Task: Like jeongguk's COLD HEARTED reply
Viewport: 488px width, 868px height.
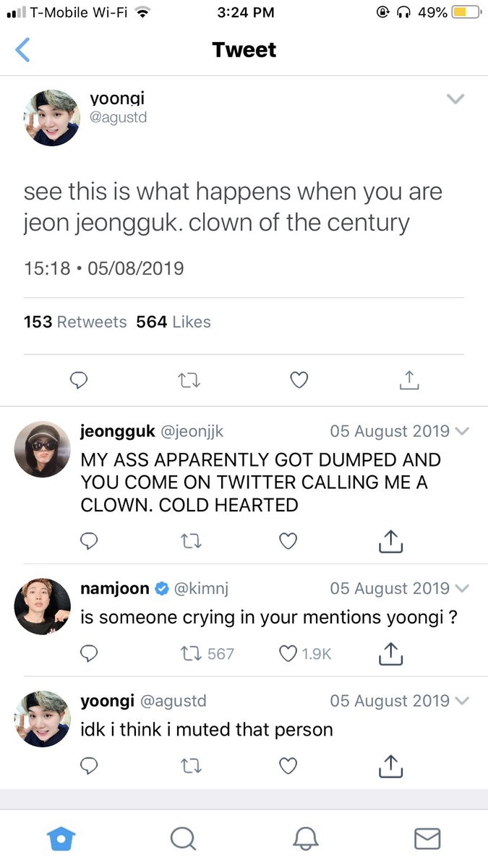Action: click(x=288, y=541)
